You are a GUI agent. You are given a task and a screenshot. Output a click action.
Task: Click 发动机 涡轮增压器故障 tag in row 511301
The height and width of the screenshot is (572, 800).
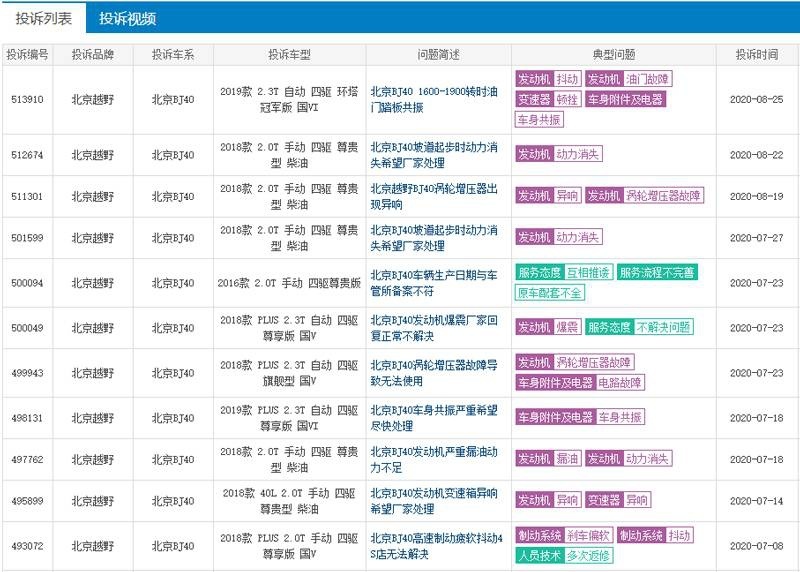pyautogui.click(x=644, y=195)
